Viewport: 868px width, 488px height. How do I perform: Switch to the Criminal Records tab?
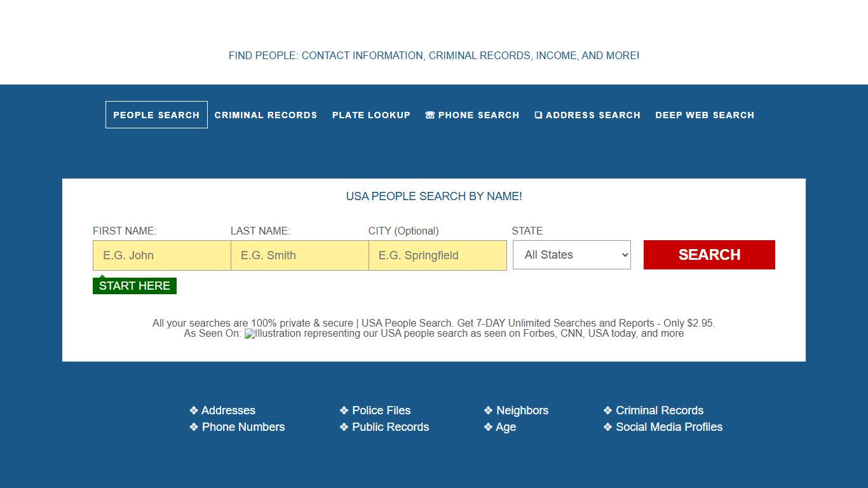(x=266, y=115)
